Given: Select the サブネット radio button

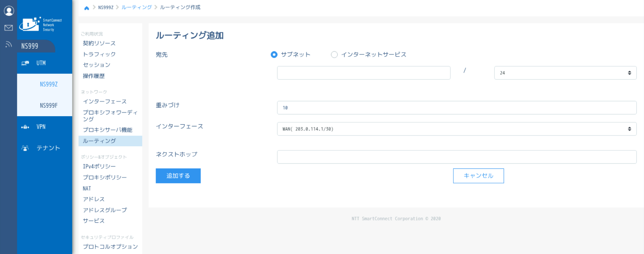Looking at the screenshot, I should 274,55.
